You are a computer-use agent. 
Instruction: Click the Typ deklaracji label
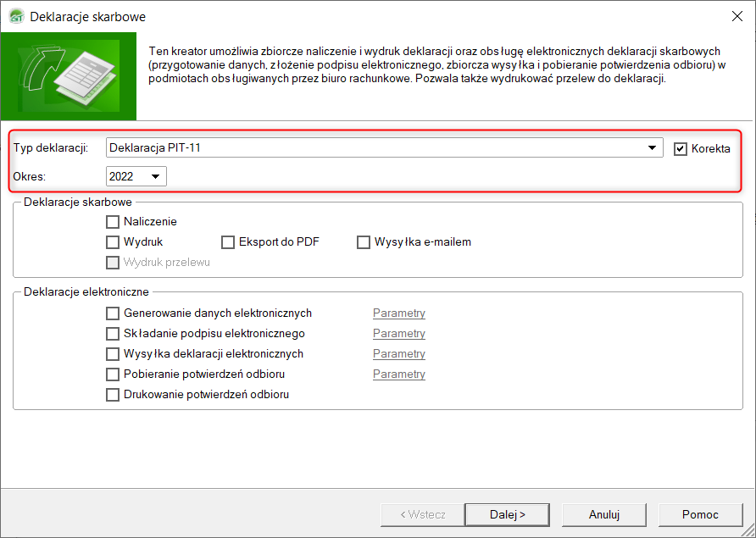click(x=51, y=148)
